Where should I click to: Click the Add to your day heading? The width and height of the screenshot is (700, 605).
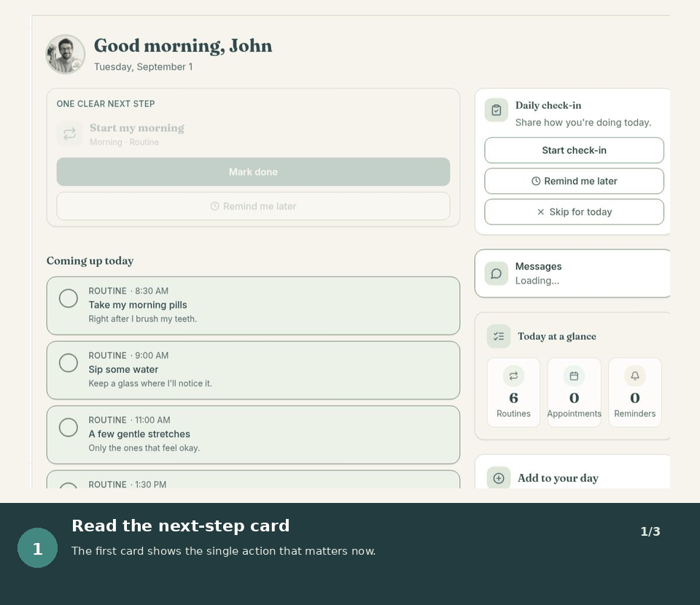[558, 478]
